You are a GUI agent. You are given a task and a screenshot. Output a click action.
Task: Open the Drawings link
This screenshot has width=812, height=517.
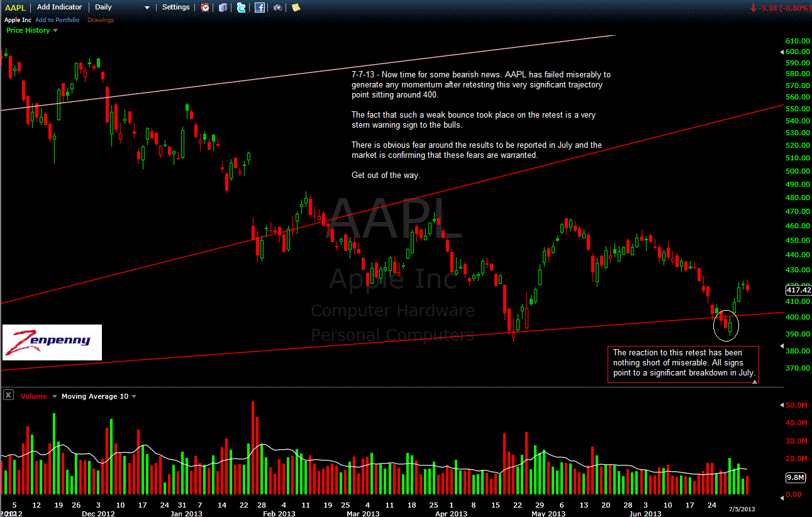[101, 20]
